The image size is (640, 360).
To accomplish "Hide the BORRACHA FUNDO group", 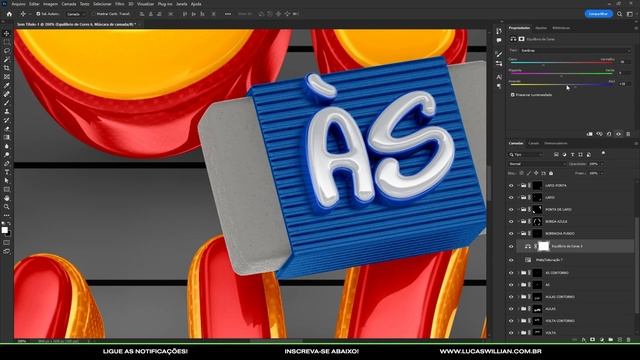I will click(x=511, y=233).
